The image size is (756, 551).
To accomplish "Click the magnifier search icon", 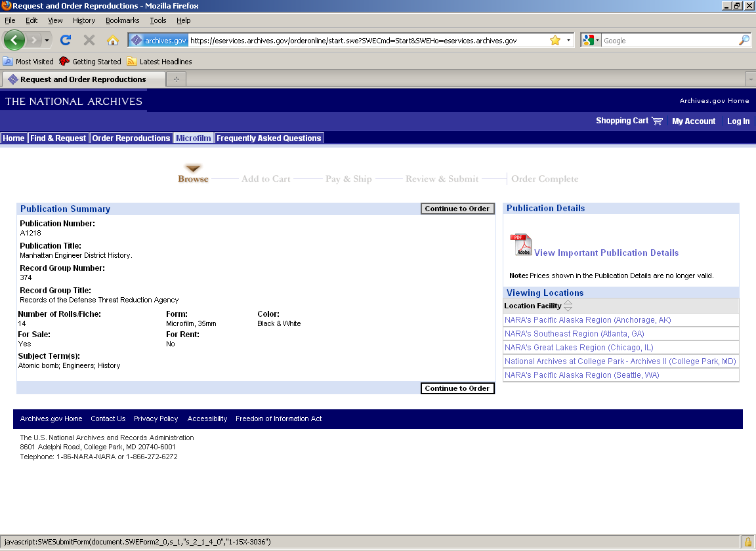I will pos(744,41).
